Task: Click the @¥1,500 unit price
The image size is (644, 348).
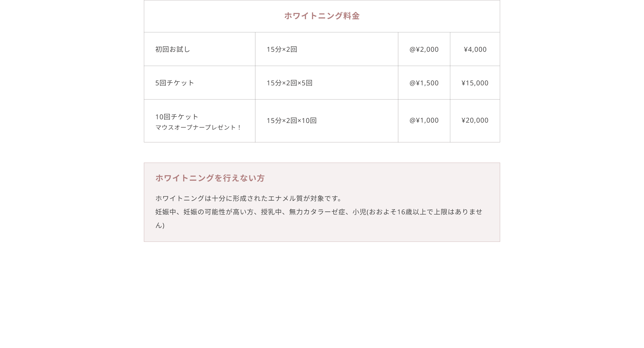Action: click(x=424, y=83)
